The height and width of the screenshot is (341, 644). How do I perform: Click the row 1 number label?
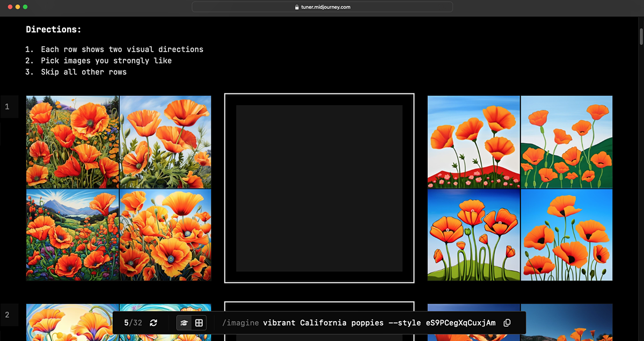pyautogui.click(x=8, y=107)
